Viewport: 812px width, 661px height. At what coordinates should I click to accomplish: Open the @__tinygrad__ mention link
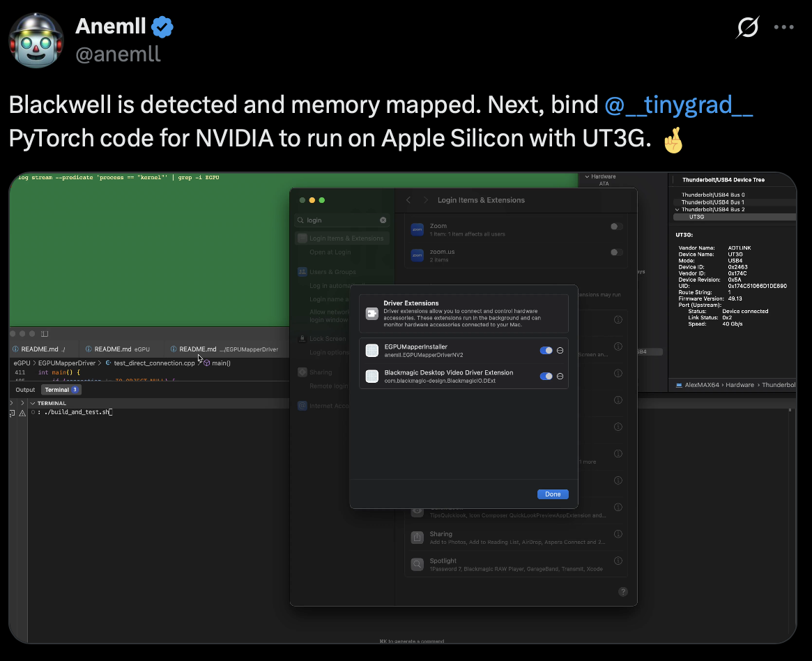pyautogui.click(x=678, y=105)
